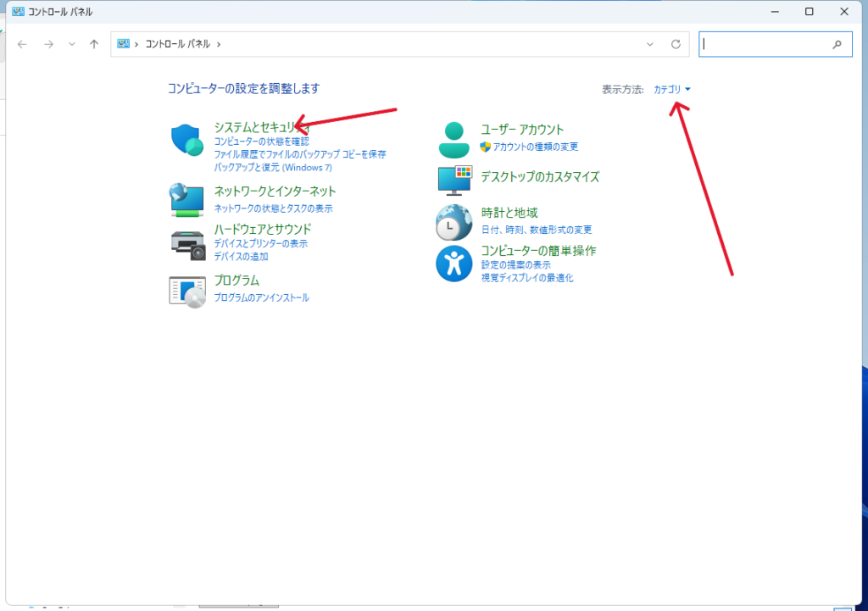Click the Desktop Customization monitor icon
Screen dimensions: 868x611
pos(453,180)
